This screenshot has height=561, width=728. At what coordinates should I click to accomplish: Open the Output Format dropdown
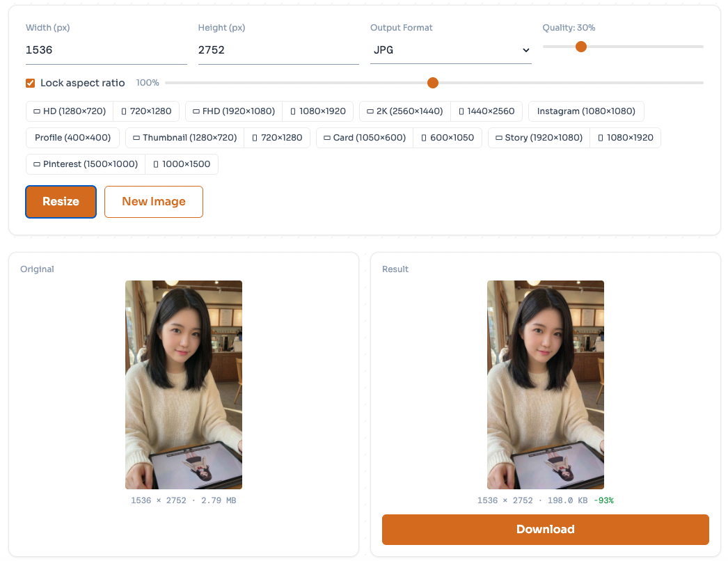450,50
